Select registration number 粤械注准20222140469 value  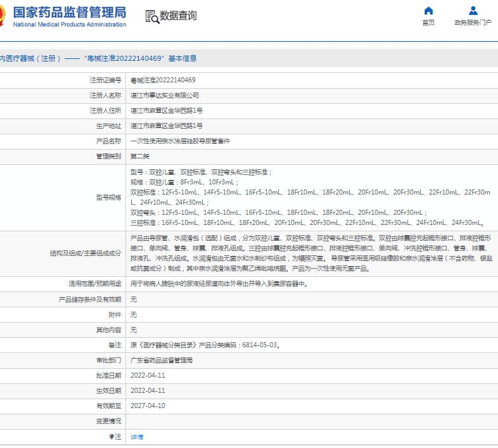click(x=163, y=80)
